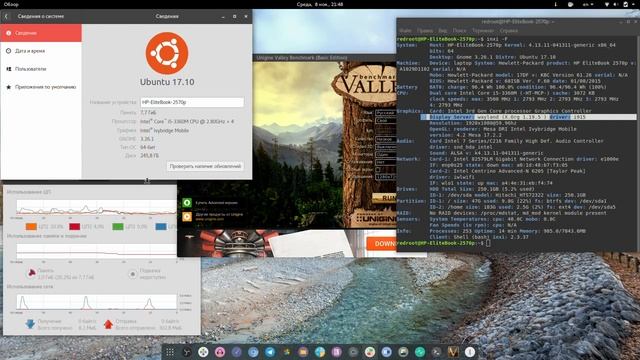640x360 pixels.
Task: Click the memory pie icon in system monitor
Action: 31,273
